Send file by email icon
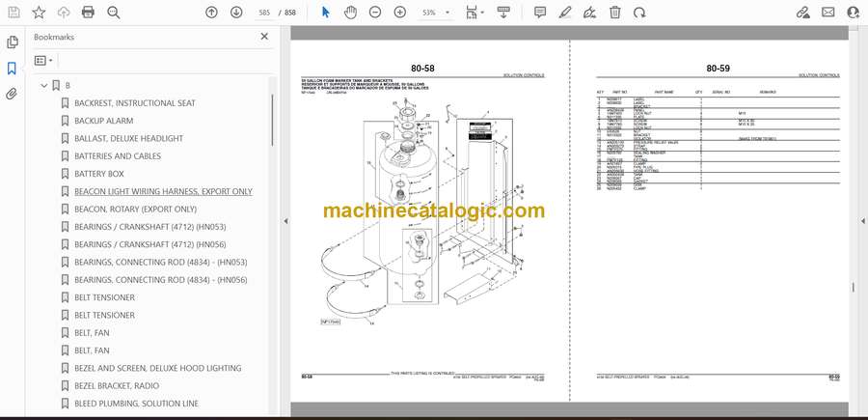Viewport: 868px width, 420px height. [828, 13]
